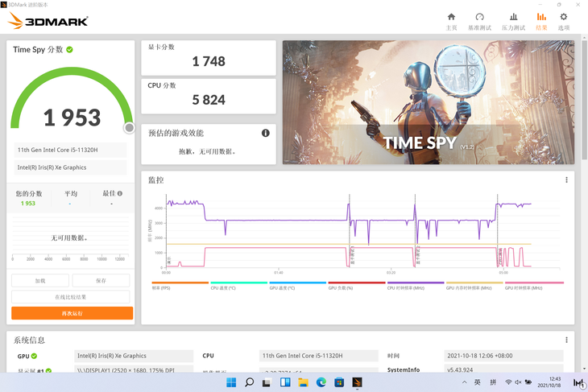The height and width of the screenshot is (392, 588).
Task: Click green validation checkmark beside Time Spy 分数
Action: tap(70, 49)
